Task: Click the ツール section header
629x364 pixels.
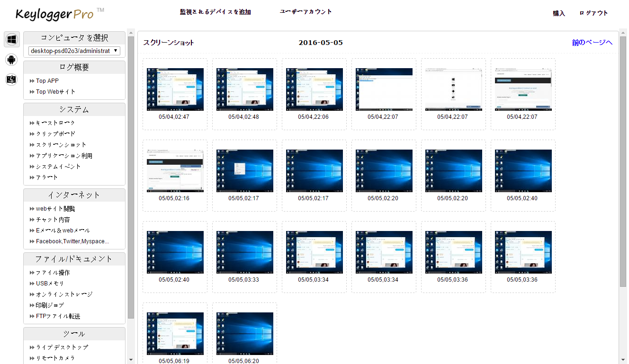Action: coord(74,334)
